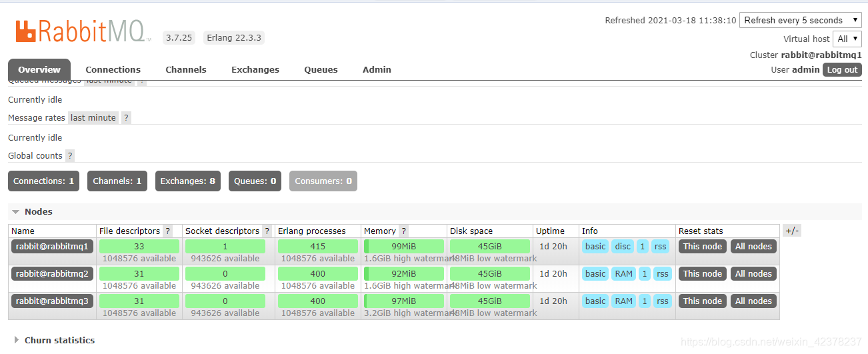
Task: Click the Consumers: 0 count button
Action: 323,181
